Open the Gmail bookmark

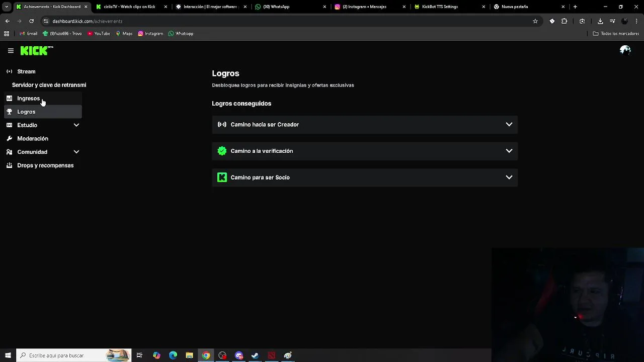[x=29, y=34]
